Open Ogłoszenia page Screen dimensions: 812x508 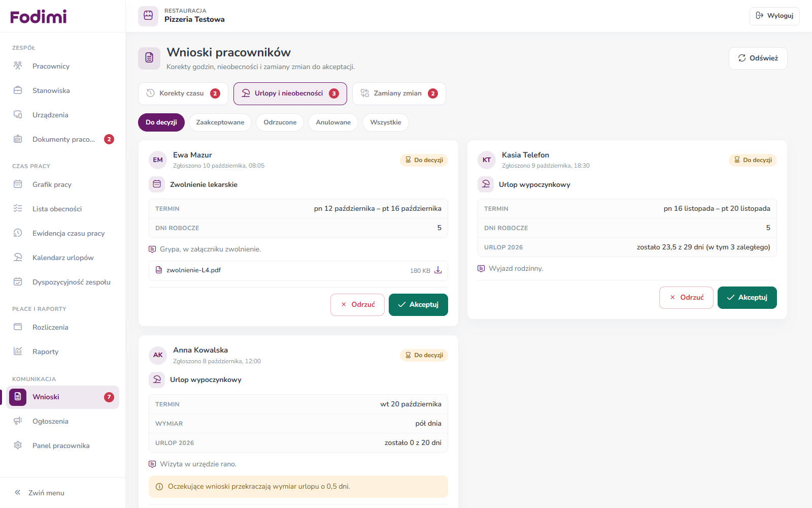coord(62,421)
